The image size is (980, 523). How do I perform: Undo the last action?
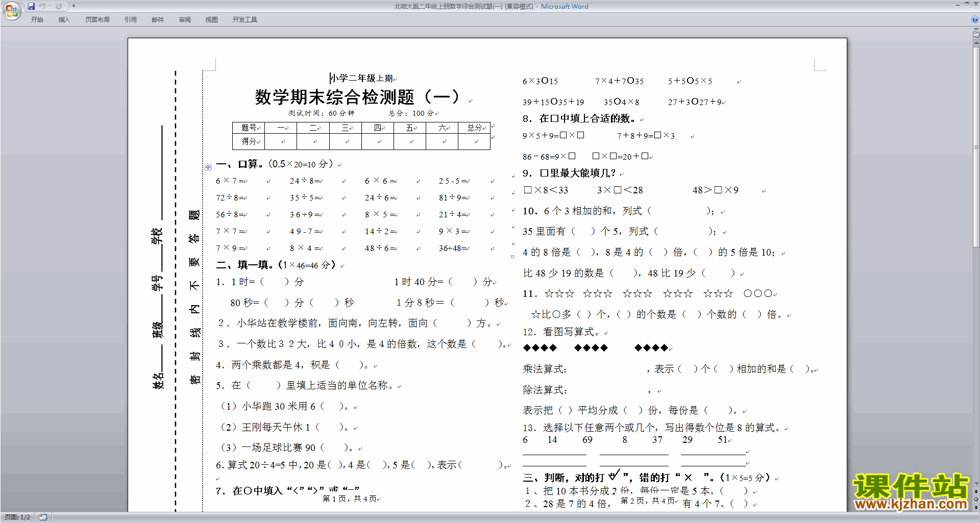tap(42, 6)
